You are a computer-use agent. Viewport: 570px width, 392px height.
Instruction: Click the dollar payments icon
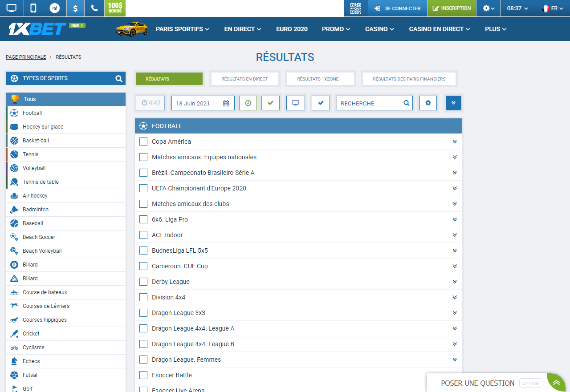coord(75,8)
